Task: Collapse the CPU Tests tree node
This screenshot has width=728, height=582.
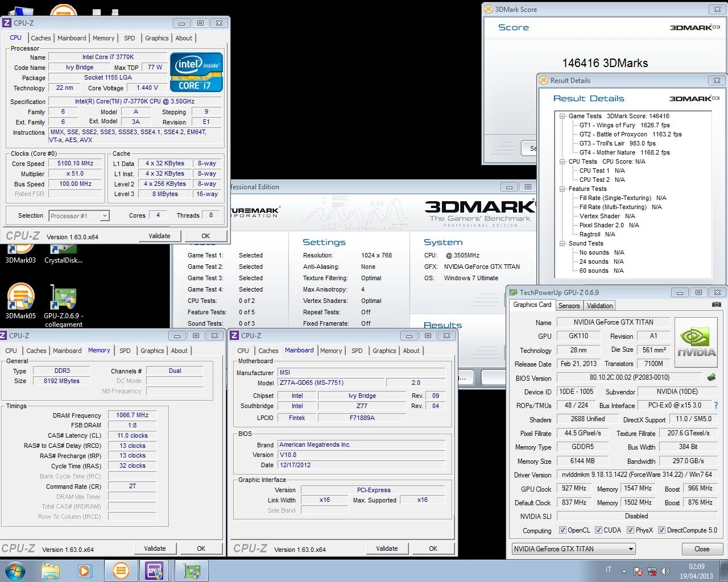Action: click(562, 161)
